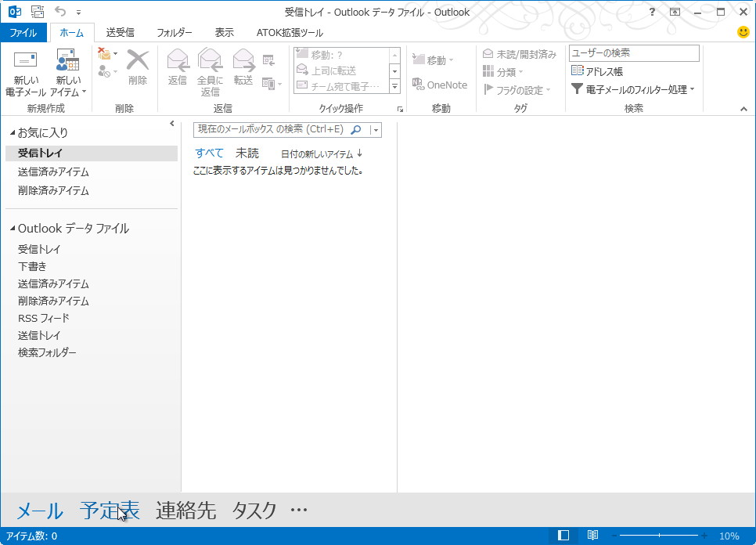Switch to 予定表 calendar view
Screen dimensions: 756x545
pos(109,510)
